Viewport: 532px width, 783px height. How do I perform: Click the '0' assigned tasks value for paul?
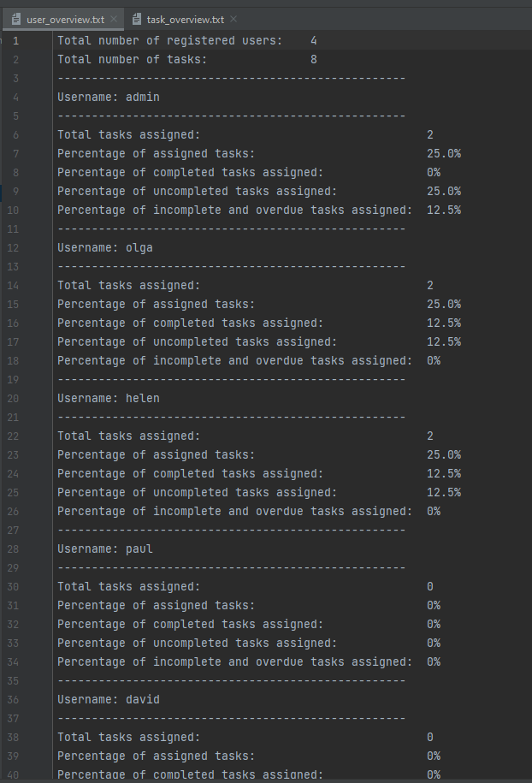click(430, 586)
